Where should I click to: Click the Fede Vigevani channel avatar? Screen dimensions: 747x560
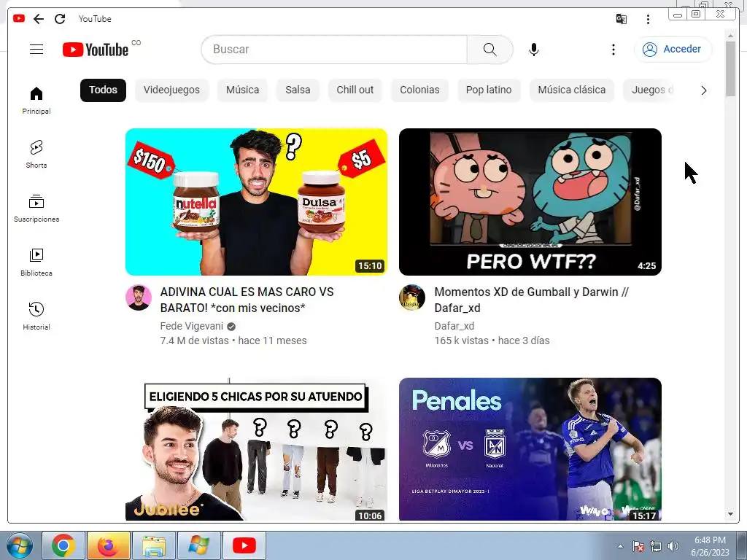[139, 297]
